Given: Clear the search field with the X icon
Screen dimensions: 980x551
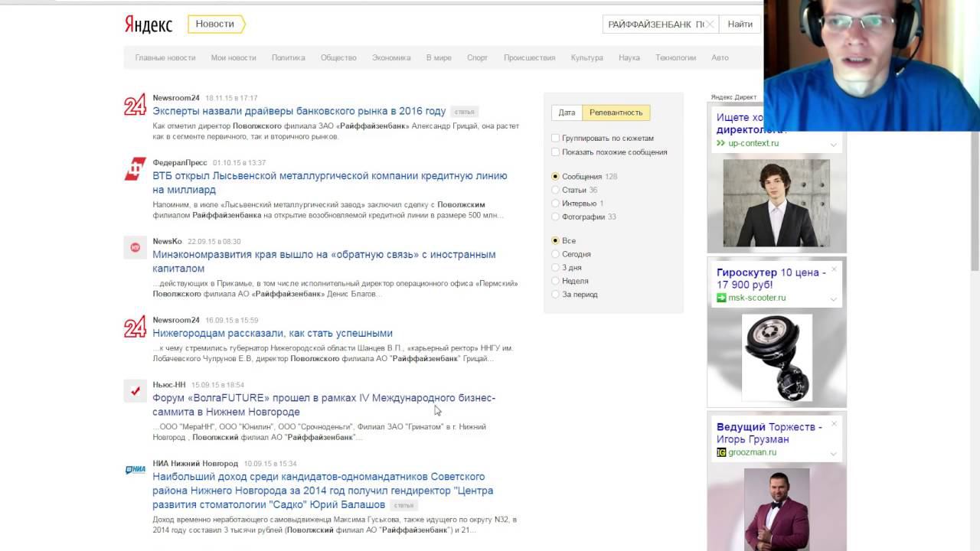Looking at the screenshot, I should tap(710, 24).
